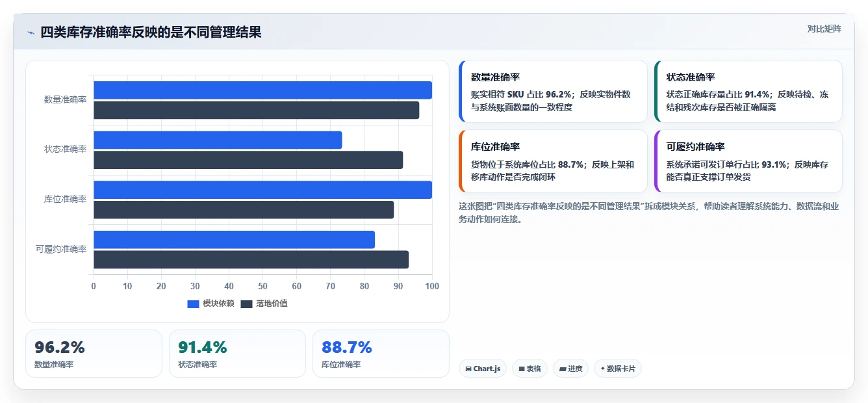
Task: Select the 数据卡片 tag chip
Action: click(x=617, y=369)
